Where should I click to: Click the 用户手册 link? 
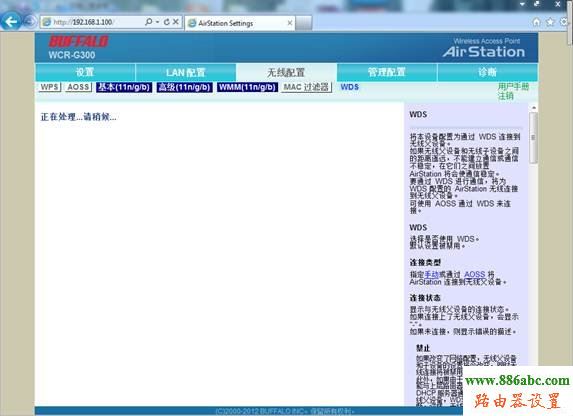(x=513, y=86)
